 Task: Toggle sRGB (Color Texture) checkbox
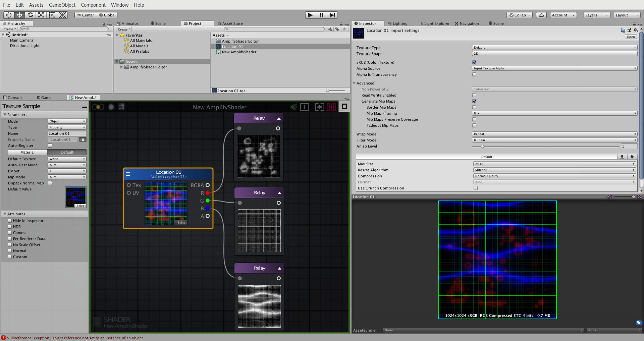coord(474,62)
